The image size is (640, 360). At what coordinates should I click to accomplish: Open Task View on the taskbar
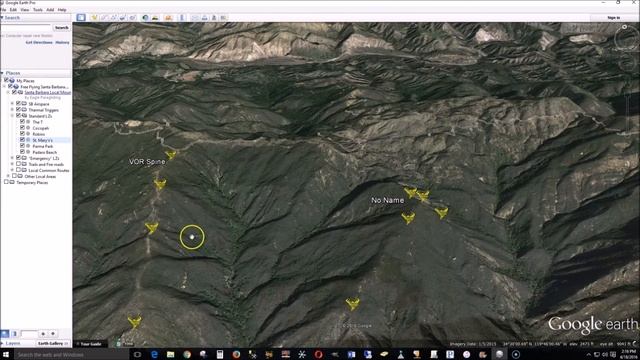coord(138,354)
